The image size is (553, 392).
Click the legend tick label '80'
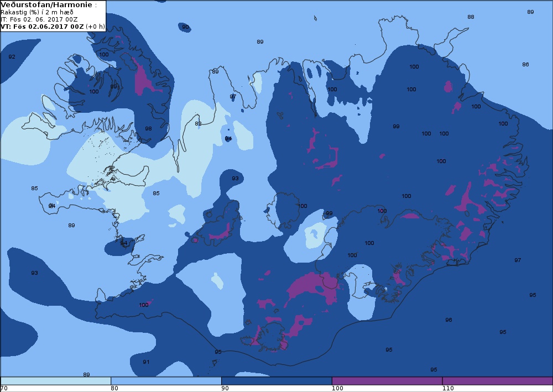pos(114,388)
